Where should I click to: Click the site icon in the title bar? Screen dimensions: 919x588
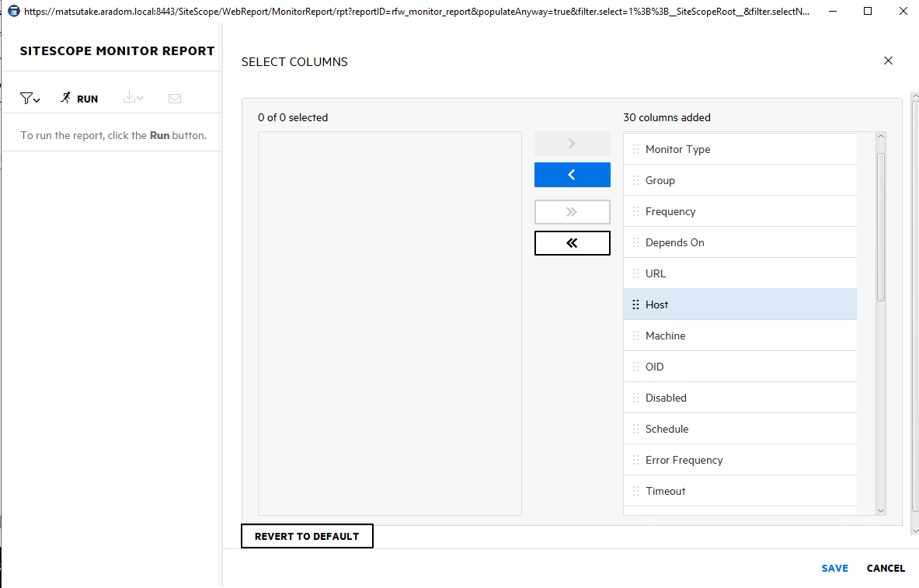pos(13,11)
